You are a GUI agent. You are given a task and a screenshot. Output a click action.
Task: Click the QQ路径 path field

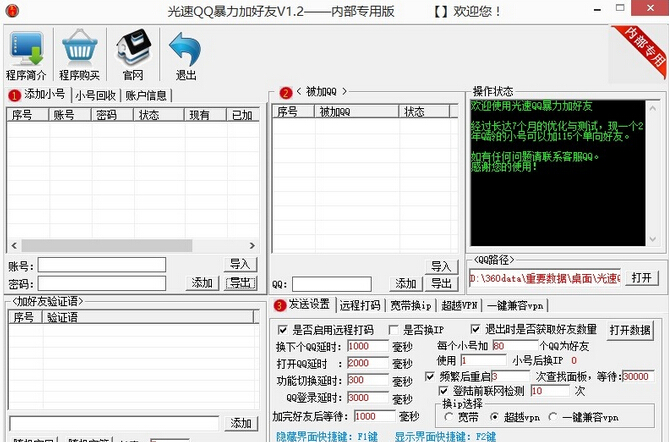(545, 279)
